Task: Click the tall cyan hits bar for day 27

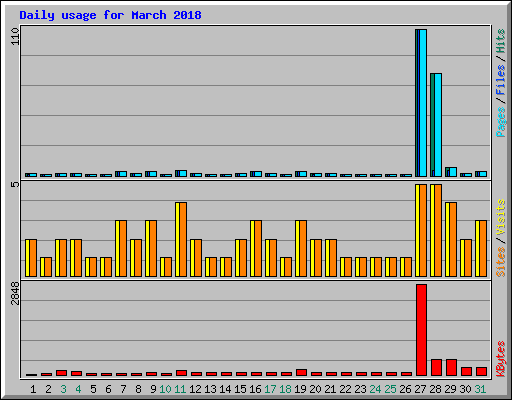Action: (423, 103)
